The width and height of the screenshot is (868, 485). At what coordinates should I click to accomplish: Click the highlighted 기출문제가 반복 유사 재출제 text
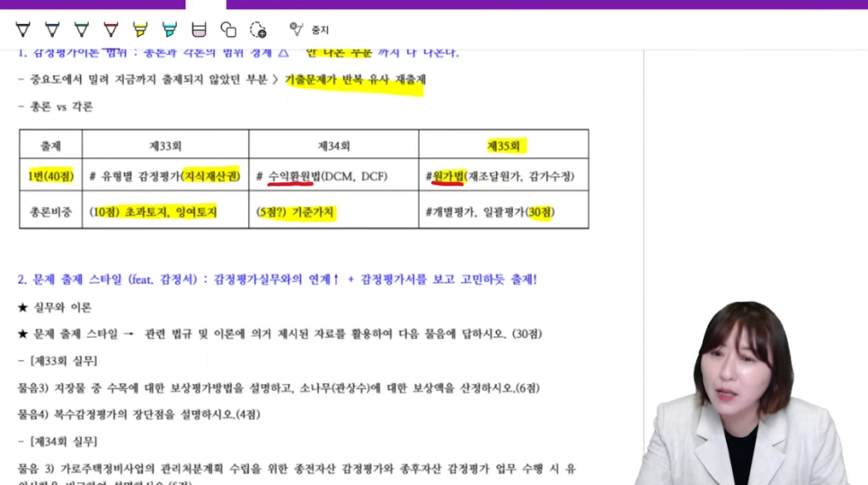click(355, 80)
